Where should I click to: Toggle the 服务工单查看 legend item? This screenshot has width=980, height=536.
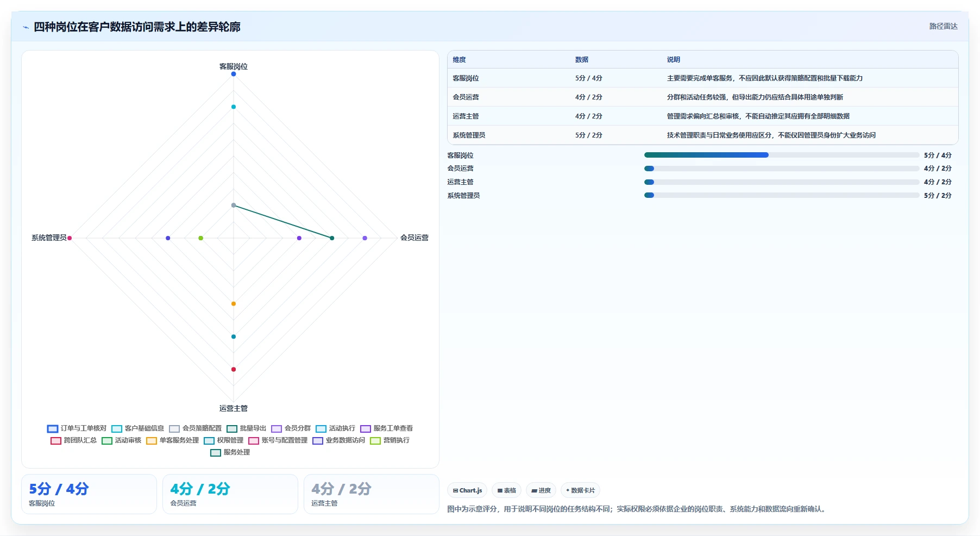coord(386,428)
